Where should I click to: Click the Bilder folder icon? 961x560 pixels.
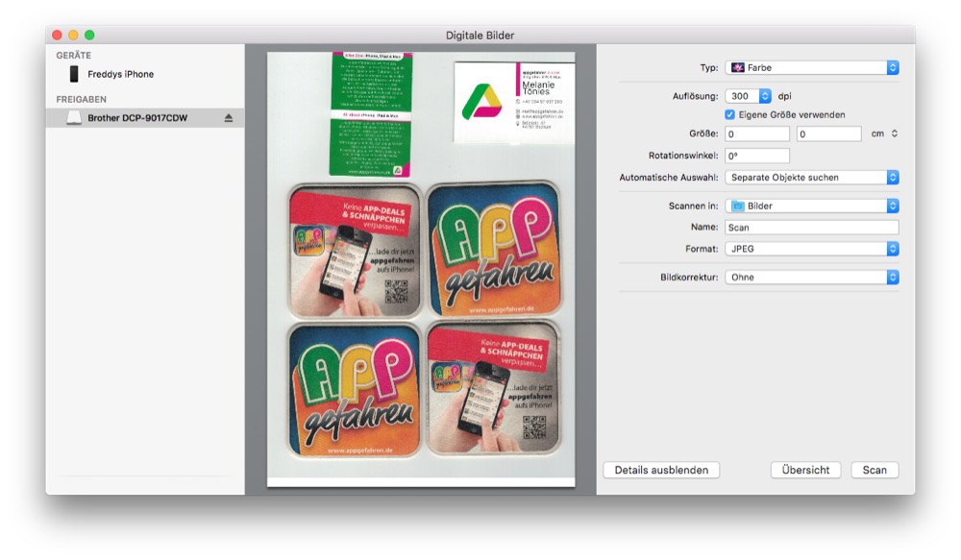click(x=738, y=207)
